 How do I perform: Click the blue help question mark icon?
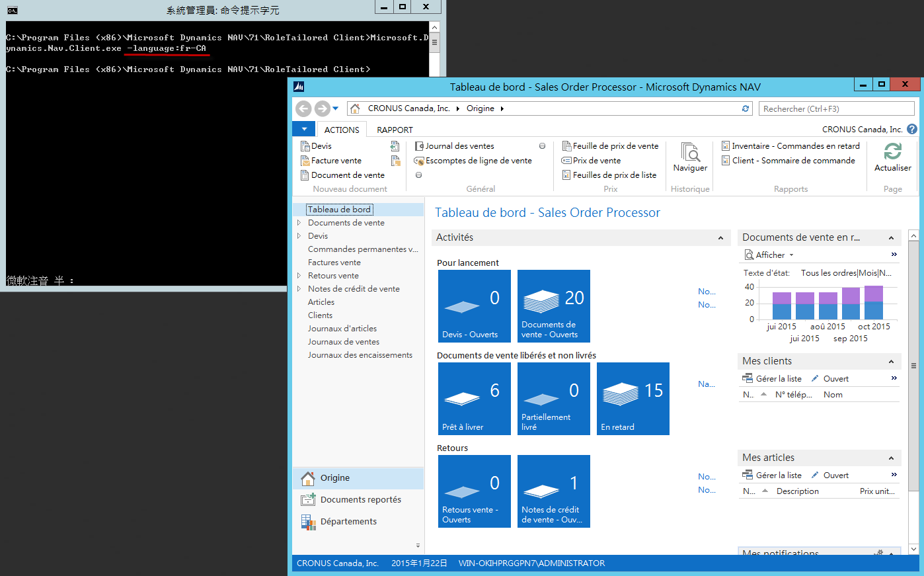click(x=912, y=130)
